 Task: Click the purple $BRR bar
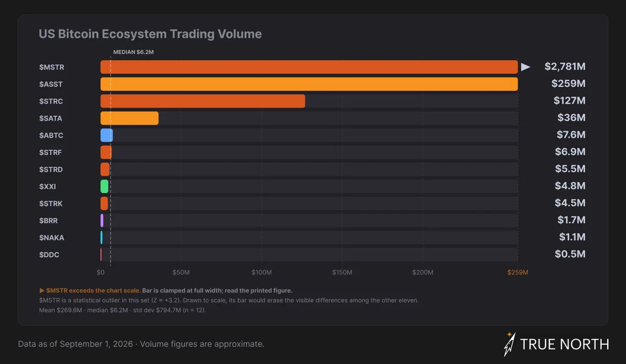(x=102, y=221)
